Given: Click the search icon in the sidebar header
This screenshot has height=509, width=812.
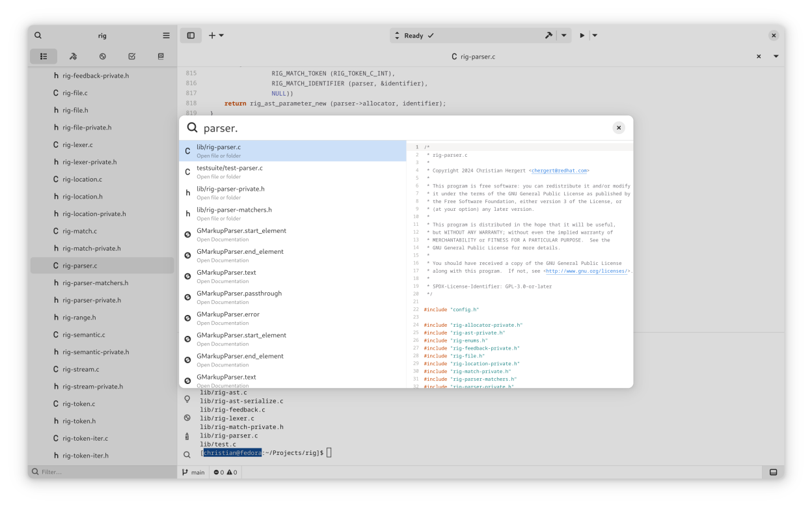Looking at the screenshot, I should pos(38,36).
